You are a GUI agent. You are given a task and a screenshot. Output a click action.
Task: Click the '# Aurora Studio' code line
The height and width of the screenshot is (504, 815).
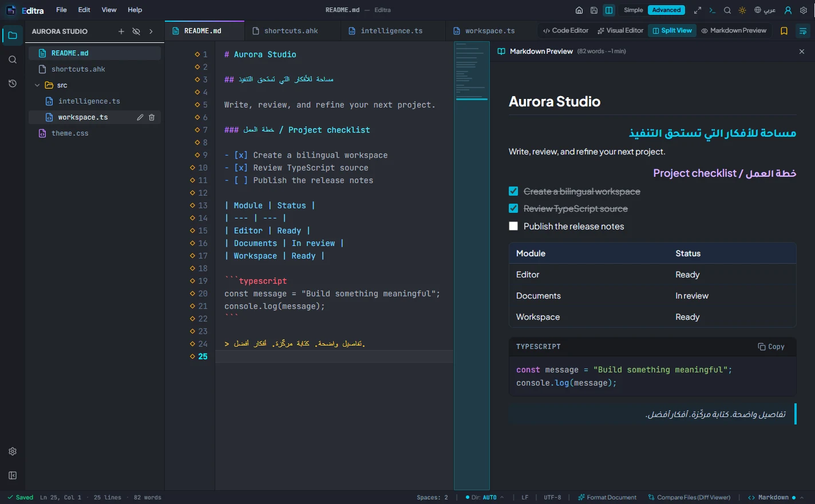[260, 54]
